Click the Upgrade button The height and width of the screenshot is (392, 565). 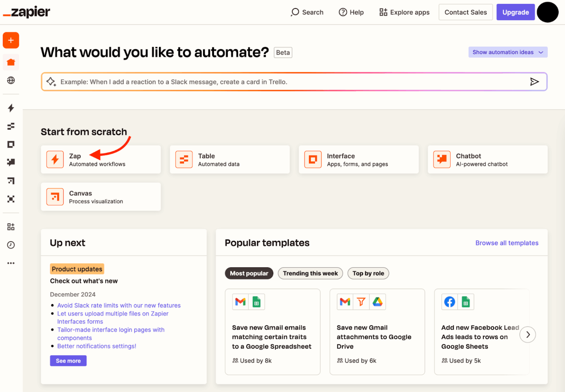pyautogui.click(x=515, y=12)
